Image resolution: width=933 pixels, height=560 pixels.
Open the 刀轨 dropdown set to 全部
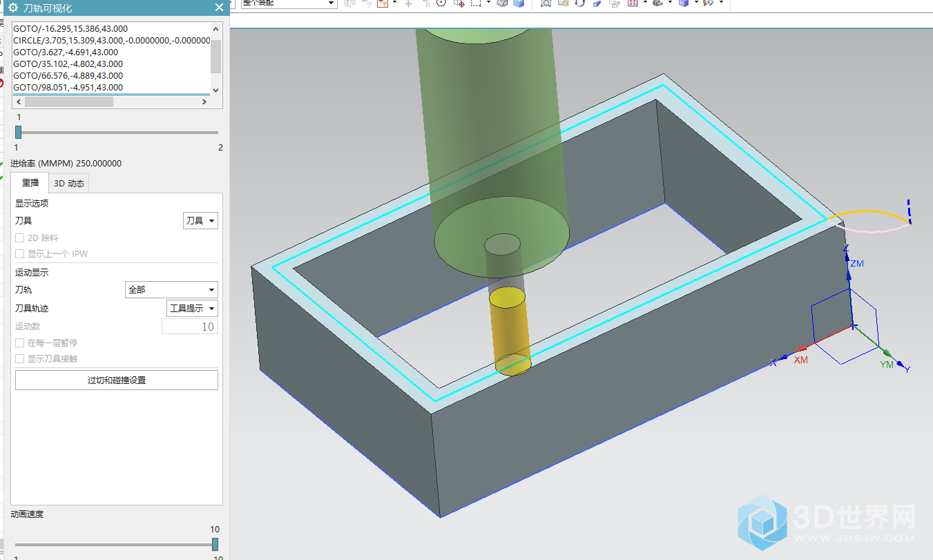(x=172, y=290)
